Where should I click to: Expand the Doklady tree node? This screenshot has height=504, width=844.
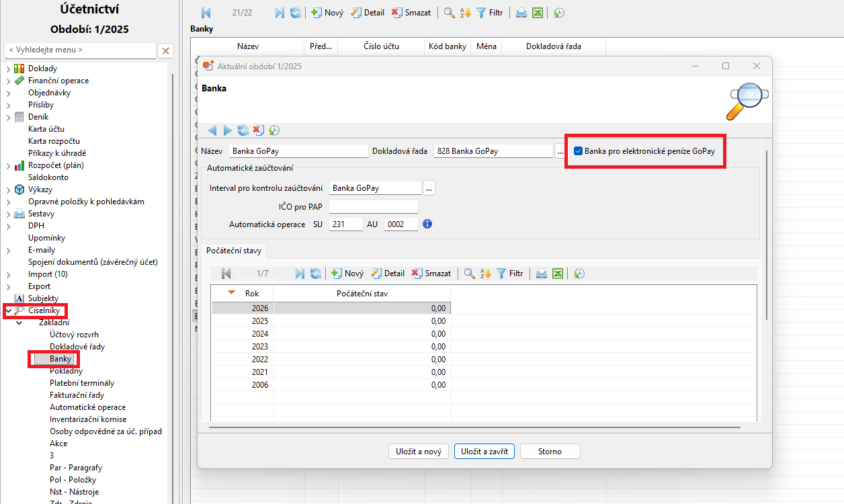pos(8,69)
